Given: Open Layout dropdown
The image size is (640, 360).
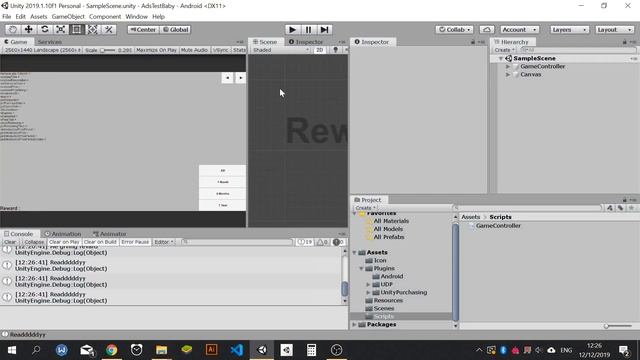Looking at the screenshot, I should point(614,29).
